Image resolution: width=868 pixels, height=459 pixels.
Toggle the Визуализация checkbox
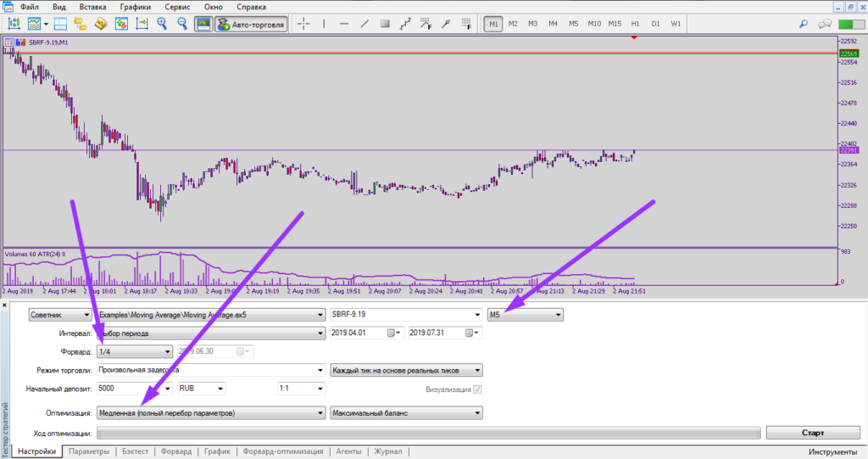point(478,389)
